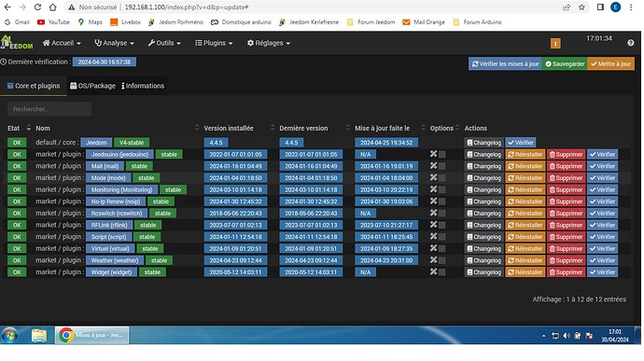The height and width of the screenshot is (361, 644).
Task: Open Gmail bookmark
Action: point(17,22)
